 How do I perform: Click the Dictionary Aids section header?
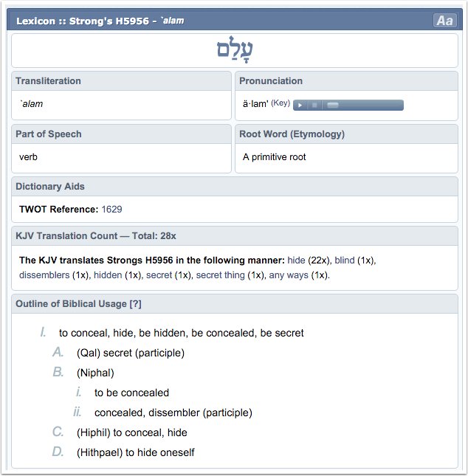coord(50,187)
